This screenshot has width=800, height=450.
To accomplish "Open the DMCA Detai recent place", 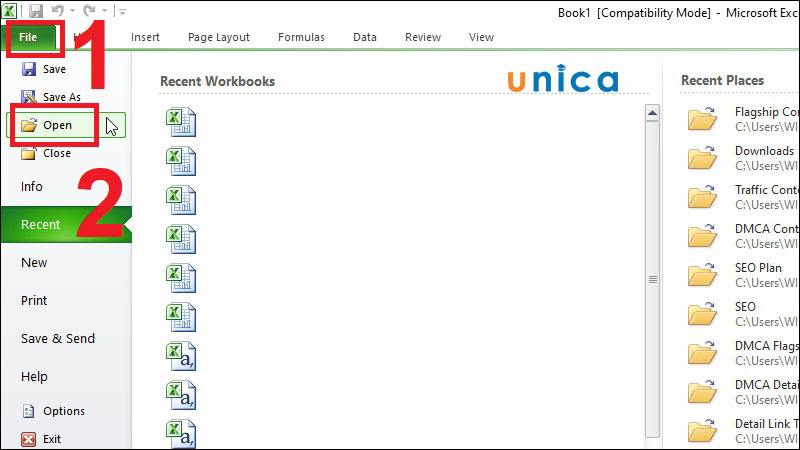I will point(742,392).
